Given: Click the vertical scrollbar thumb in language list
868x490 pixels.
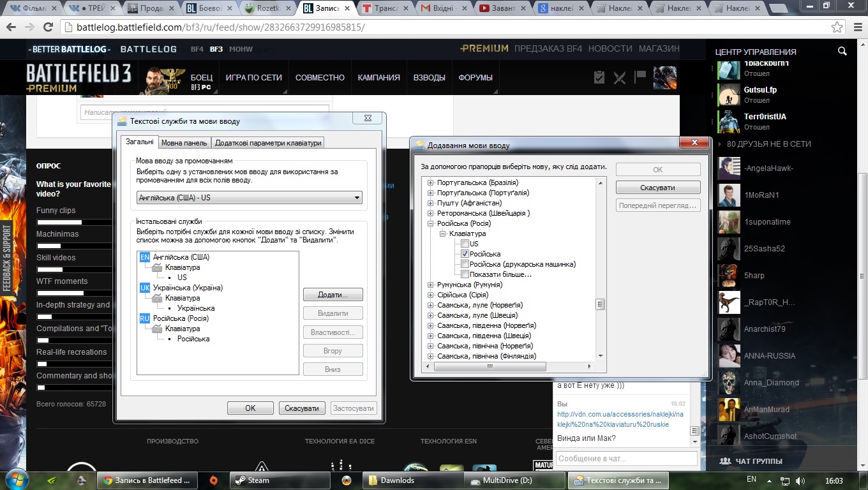Looking at the screenshot, I should tap(601, 304).
